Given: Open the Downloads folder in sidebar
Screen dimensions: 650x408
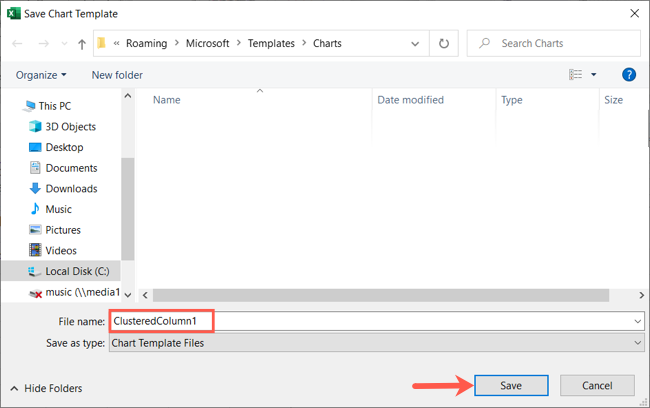Looking at the screenshot, I should click(x=71, y=189).
